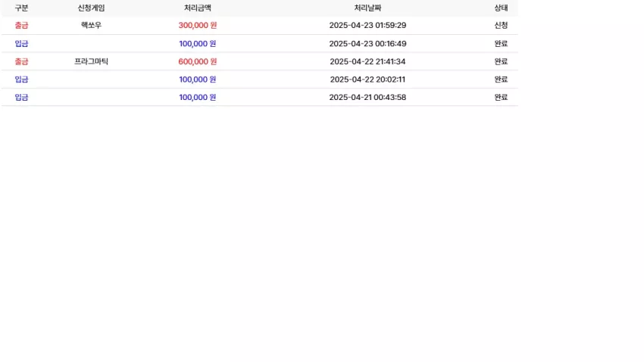
Task: Click the date 2025-04-22 20:02:11
Action: 367,80
